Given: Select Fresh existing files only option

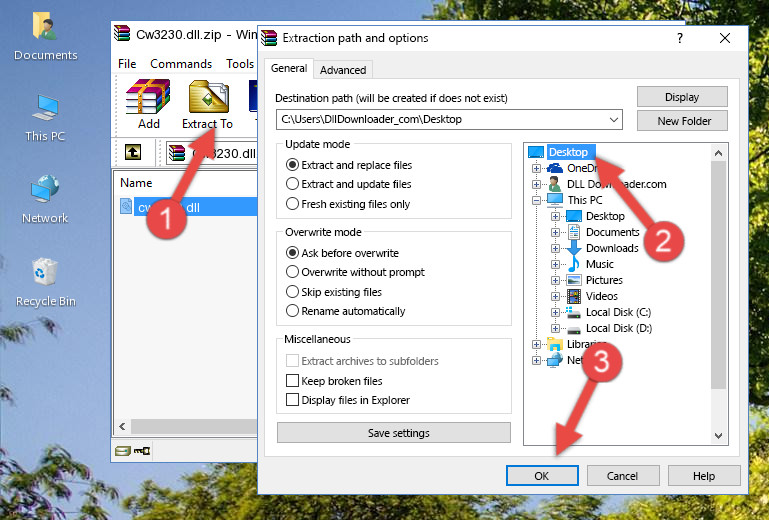Looking at the screenshot, I should pyautogui.click(x=348, y=204).
